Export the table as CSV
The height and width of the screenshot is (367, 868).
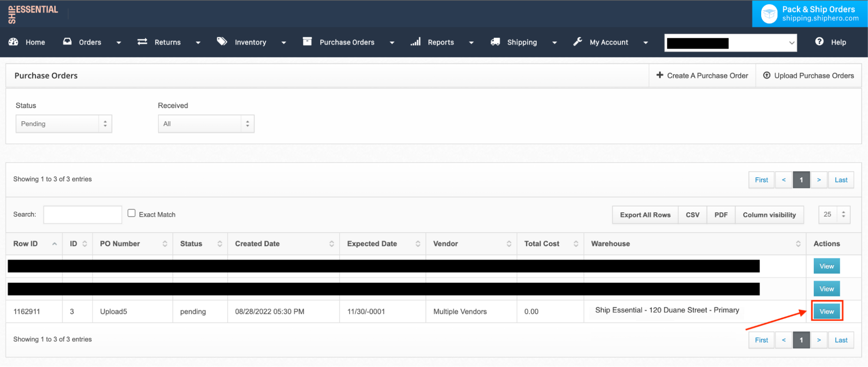click(693, 215)
